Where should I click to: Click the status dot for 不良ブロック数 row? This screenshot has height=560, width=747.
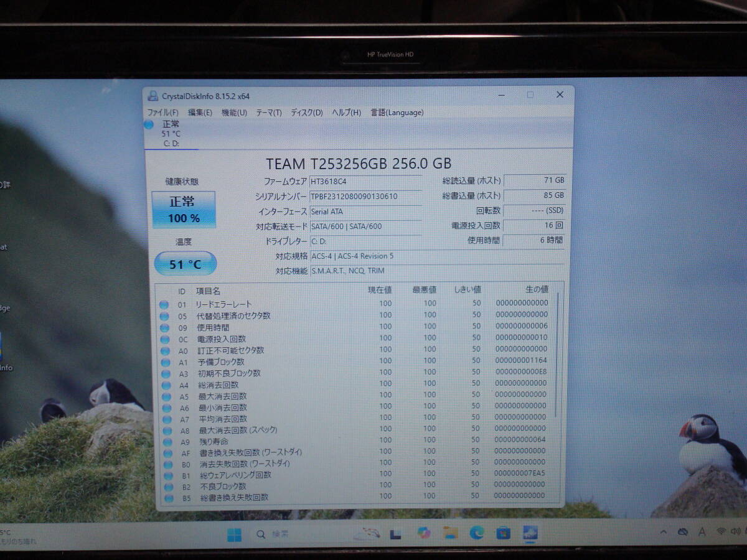pyautogui.click(x=168, y=487)
